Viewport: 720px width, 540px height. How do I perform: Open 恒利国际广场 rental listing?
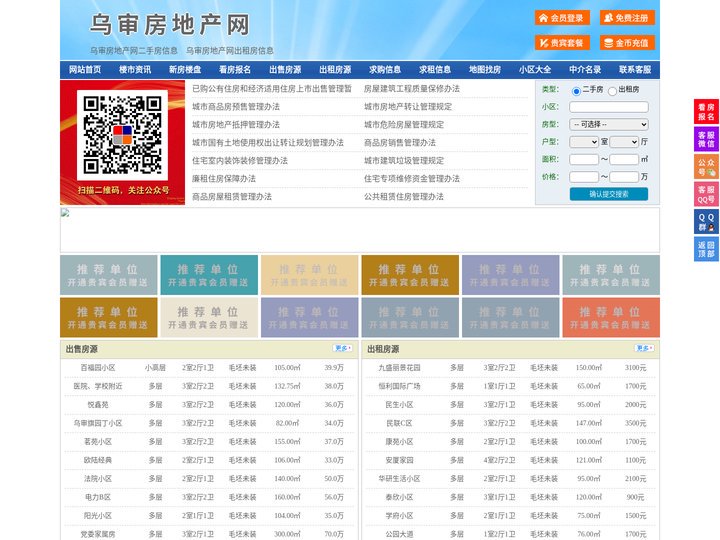tap(399, 386)
